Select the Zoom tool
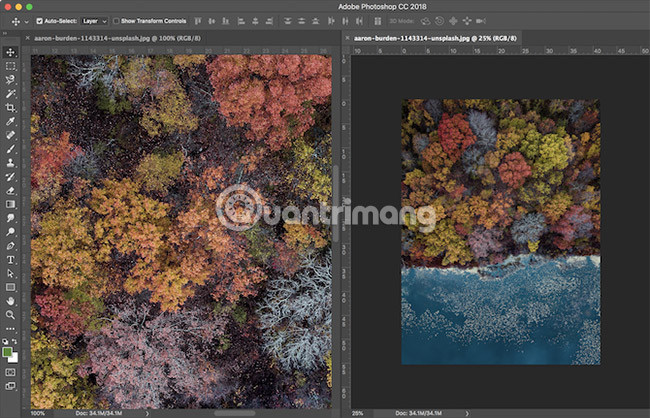Image resolution: width=650 pixels, height=418 pixels. click(10, 314)
